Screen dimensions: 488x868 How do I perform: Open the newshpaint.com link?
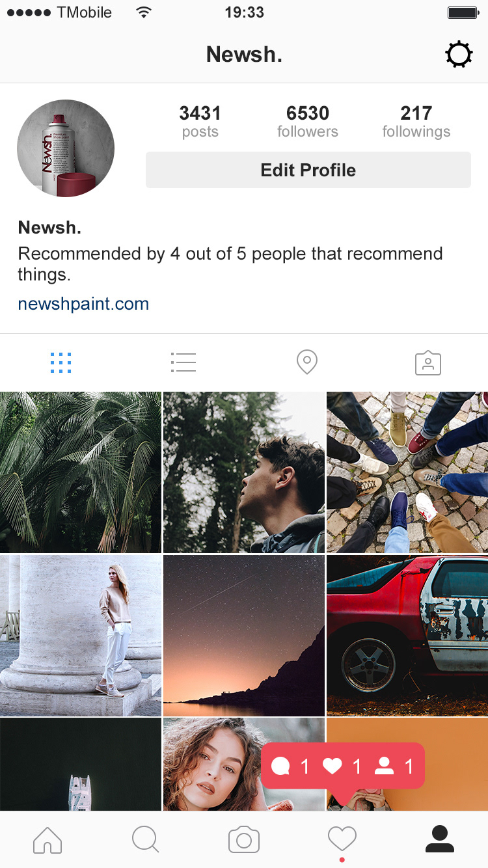83,304
